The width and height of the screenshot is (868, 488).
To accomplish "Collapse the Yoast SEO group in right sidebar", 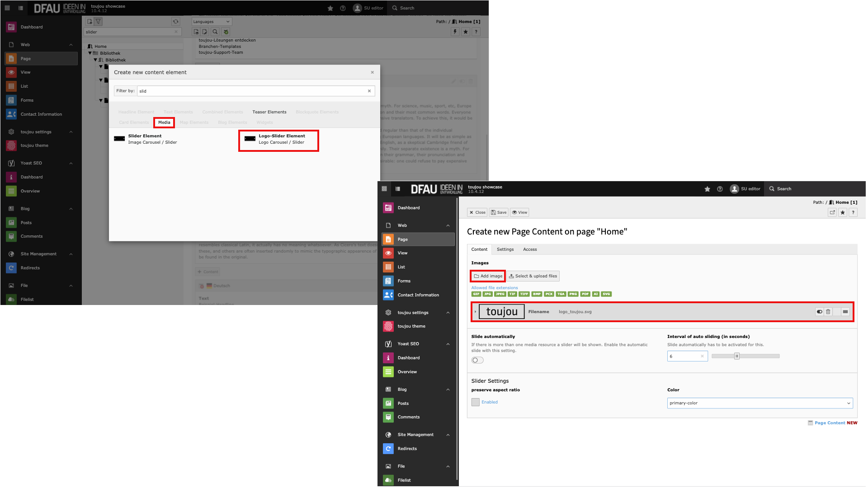I will 448,344.
